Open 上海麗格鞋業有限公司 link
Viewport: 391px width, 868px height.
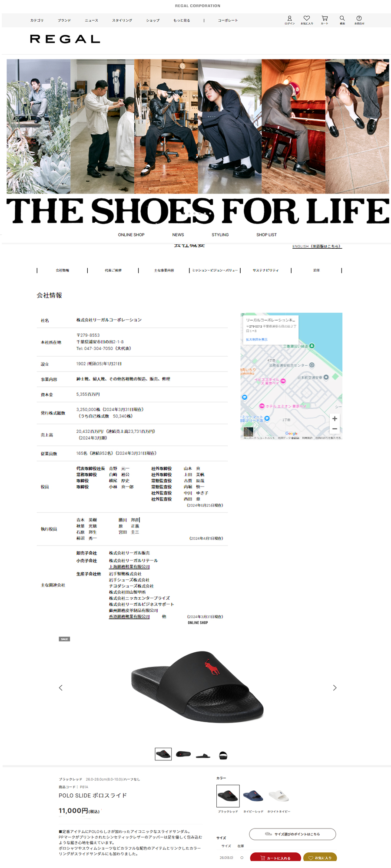[129, 567]
